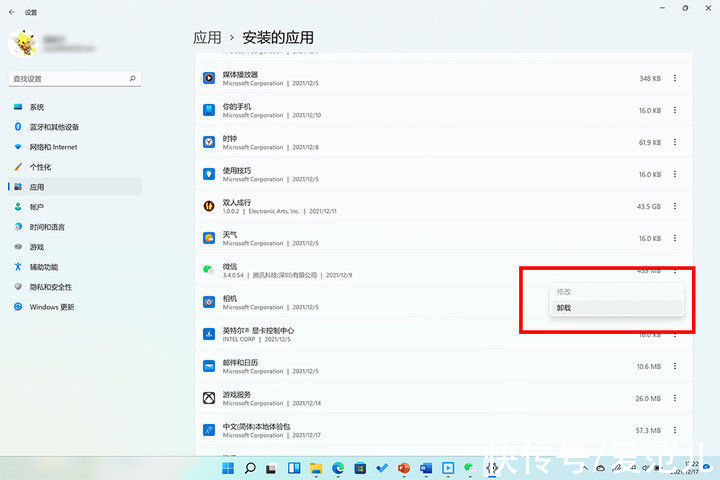Click the 使用技巧 lightbulb icon
The image size is (720, 480).
tap(209, 174)
